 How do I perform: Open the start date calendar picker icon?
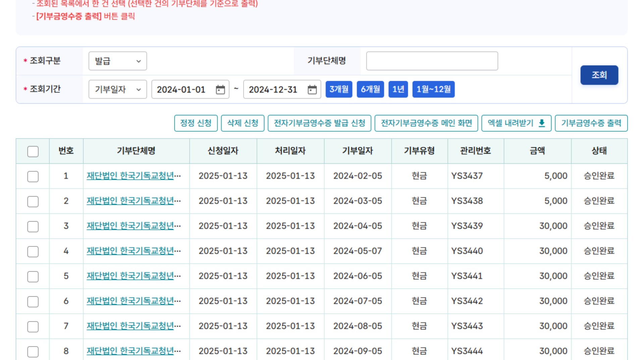[x=220, y=89]
